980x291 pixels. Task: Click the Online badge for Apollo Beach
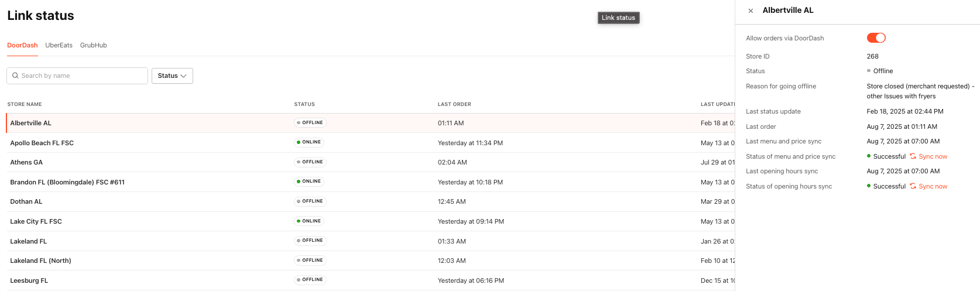tap(309, 142)
